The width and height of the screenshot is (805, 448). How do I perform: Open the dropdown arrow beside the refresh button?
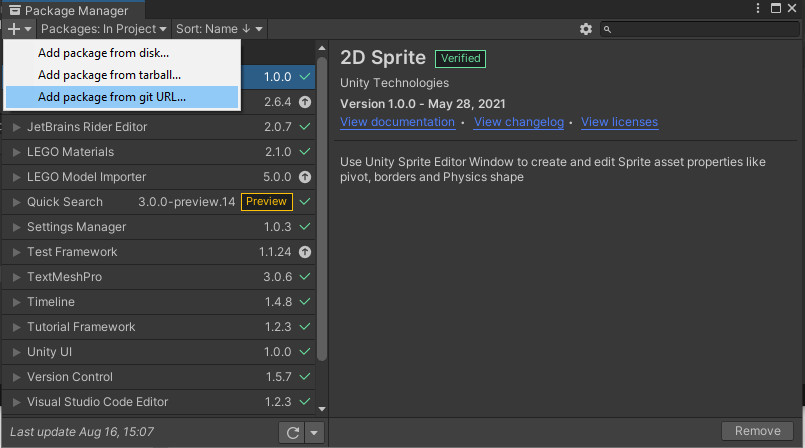(x=314, y=432)
